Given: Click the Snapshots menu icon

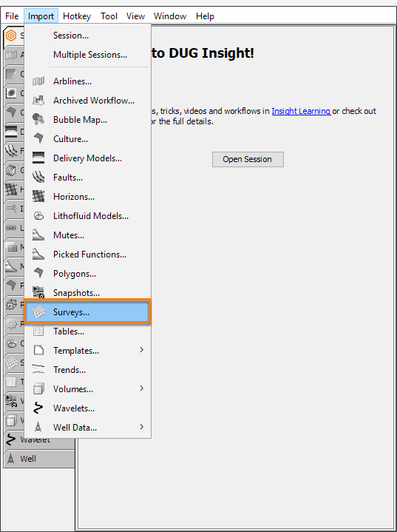Looking at the screenshot, I should (x=38, y=293).
